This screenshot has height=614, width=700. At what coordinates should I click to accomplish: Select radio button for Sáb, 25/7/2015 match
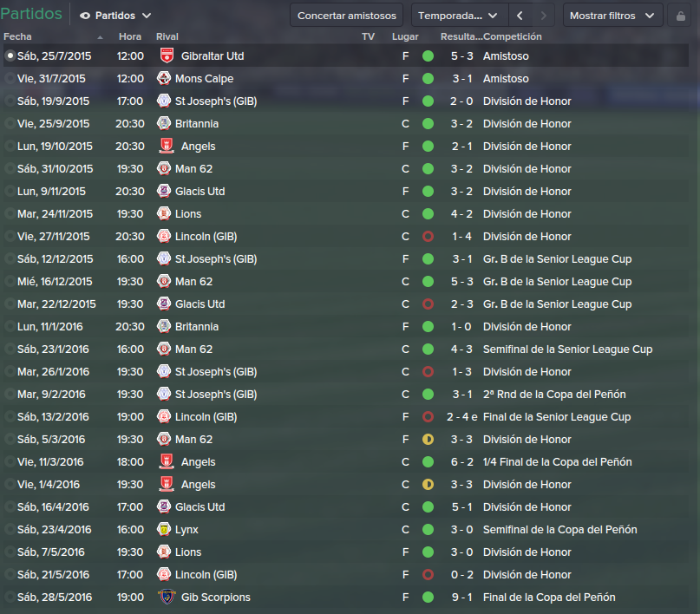pos(10,56)
